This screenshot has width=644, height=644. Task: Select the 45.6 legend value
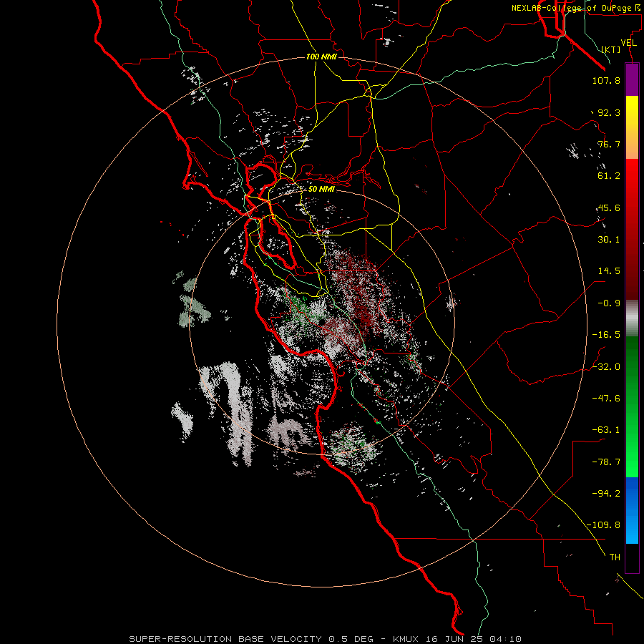coord(609,208)
